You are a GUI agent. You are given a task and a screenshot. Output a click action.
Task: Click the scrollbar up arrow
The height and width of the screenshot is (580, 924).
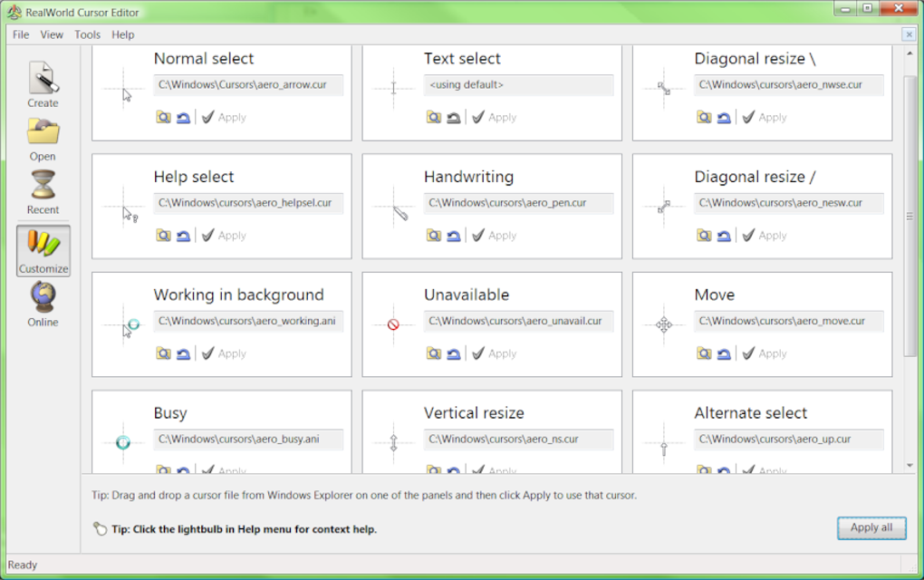pyautogui.click(x=910, y=53)
